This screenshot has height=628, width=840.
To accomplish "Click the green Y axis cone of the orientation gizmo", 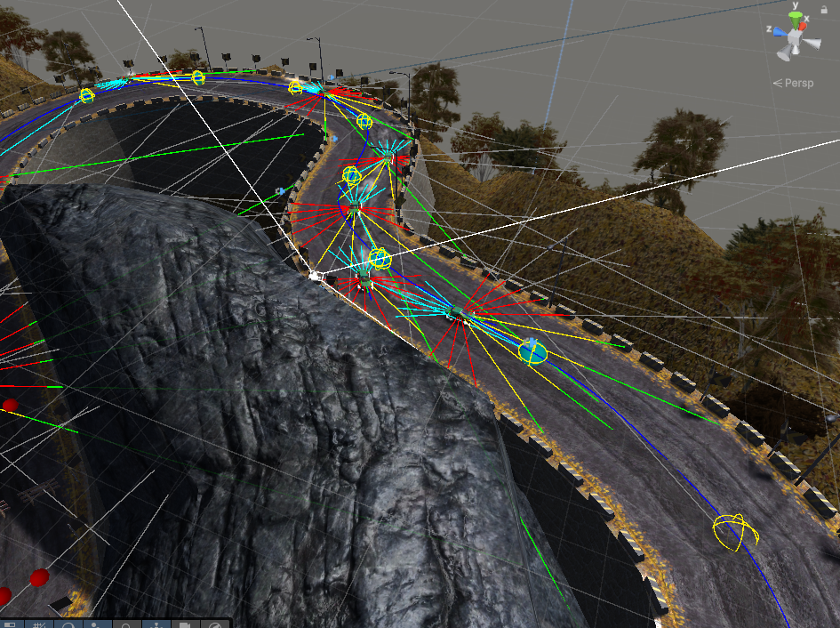I will (796, 20).
